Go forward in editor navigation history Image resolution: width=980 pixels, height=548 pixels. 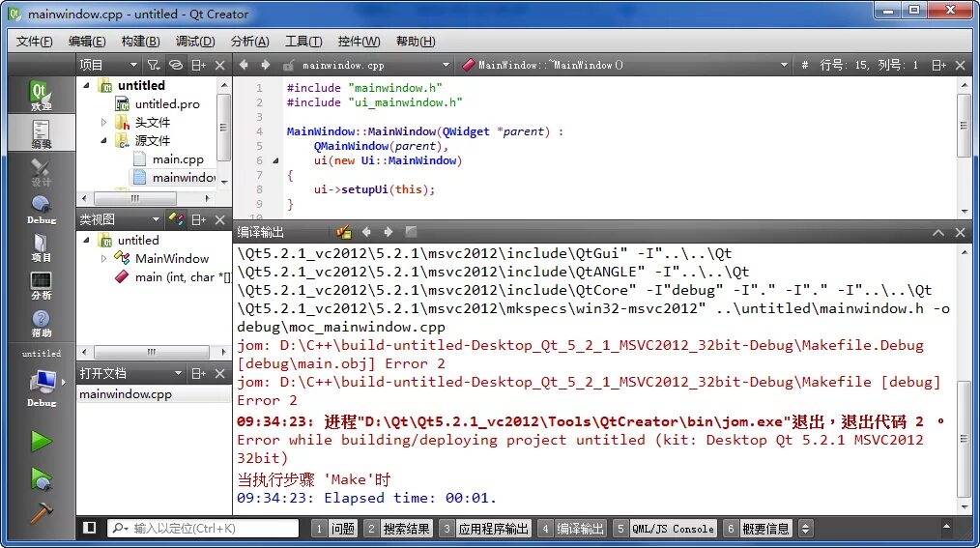(266, 65)
